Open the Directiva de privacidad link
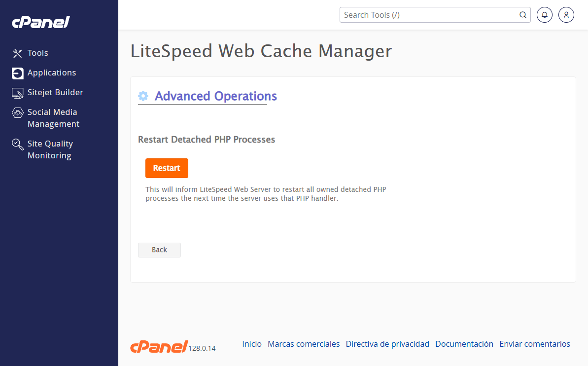Image resolution: width=588 pixels, height=366 pixels. point(387,344)
